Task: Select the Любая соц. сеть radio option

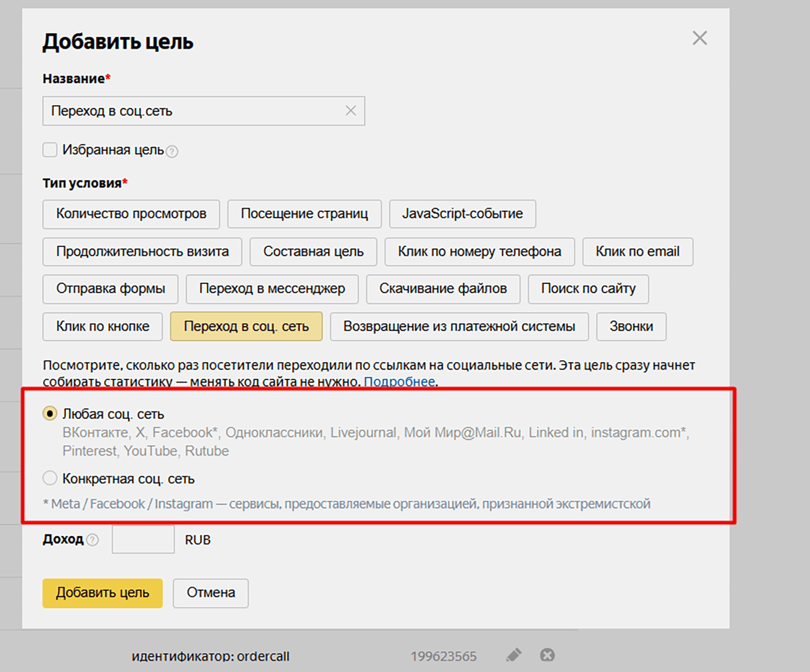Action: pos(50,414)
